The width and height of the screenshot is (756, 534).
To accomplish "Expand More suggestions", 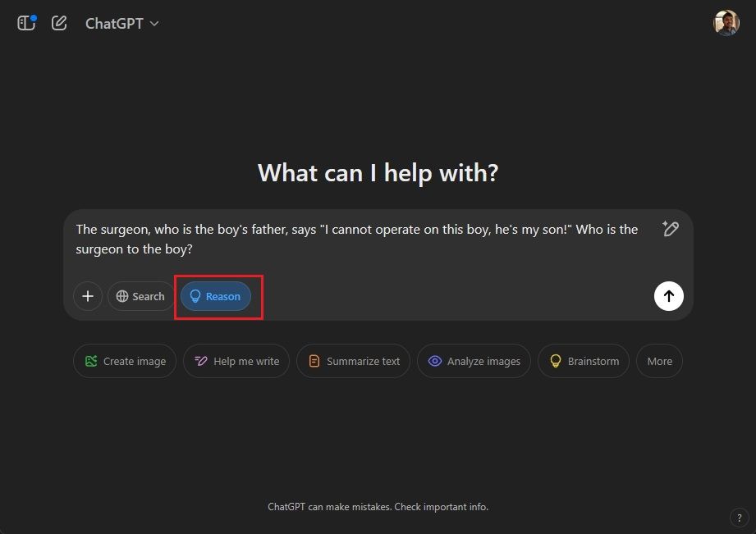I will [659, 361].
